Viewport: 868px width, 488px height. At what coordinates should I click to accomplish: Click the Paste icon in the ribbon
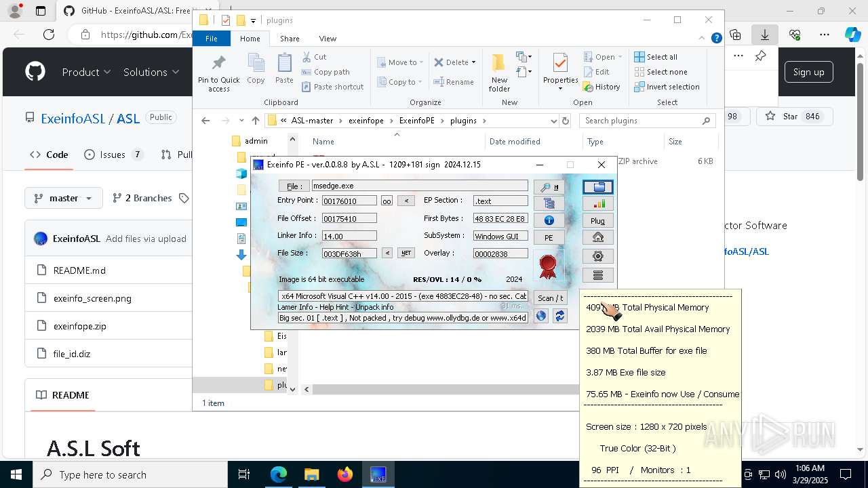click(284, 69)
